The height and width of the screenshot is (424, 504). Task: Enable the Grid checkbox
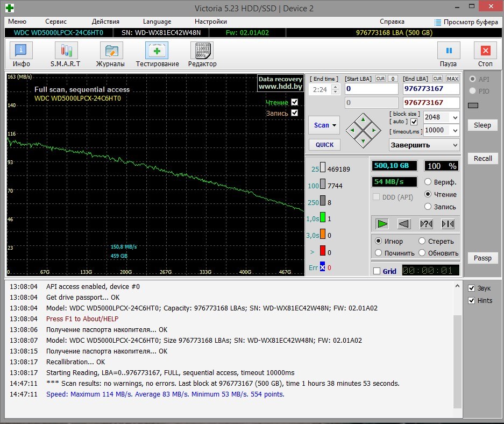377,271
